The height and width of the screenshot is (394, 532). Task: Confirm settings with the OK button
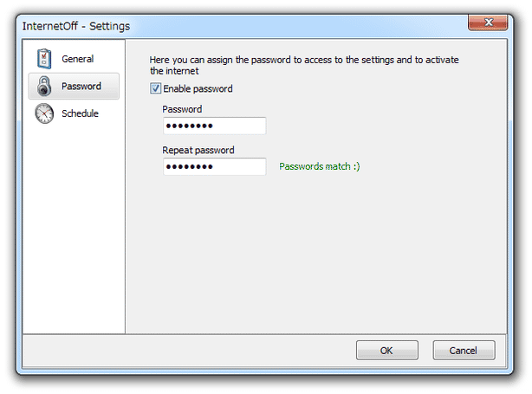point(386,350)
